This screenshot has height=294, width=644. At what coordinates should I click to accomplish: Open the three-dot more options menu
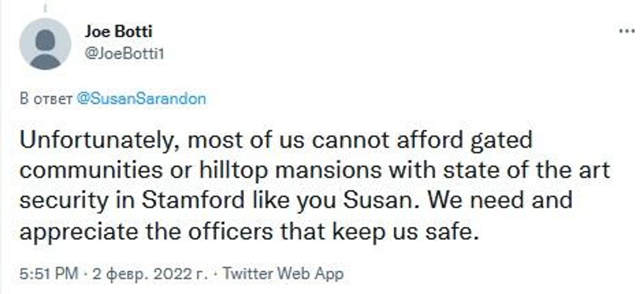pyautogui.click(x=627, y=31)
